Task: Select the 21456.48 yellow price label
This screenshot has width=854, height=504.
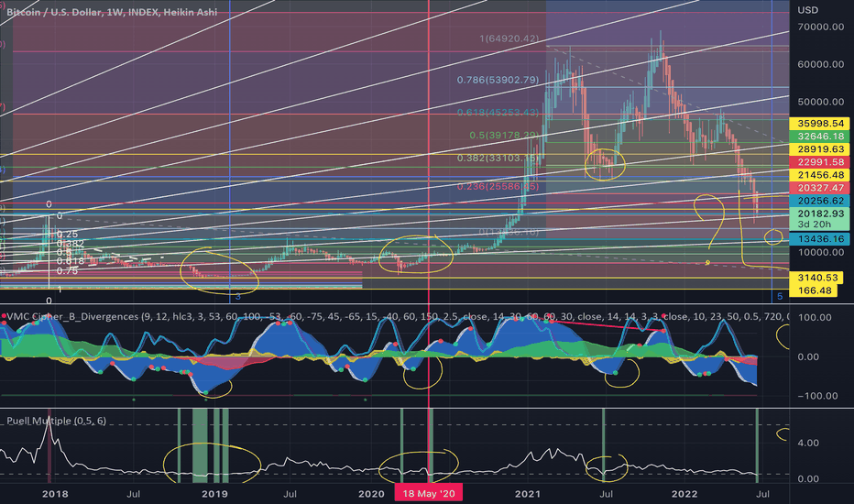Action: pyautogui.click(x=821, y=175)
